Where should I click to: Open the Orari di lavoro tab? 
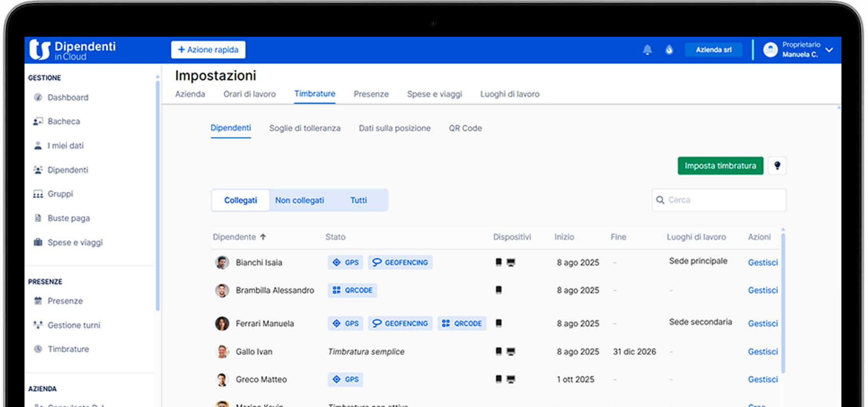coord(250,94)
